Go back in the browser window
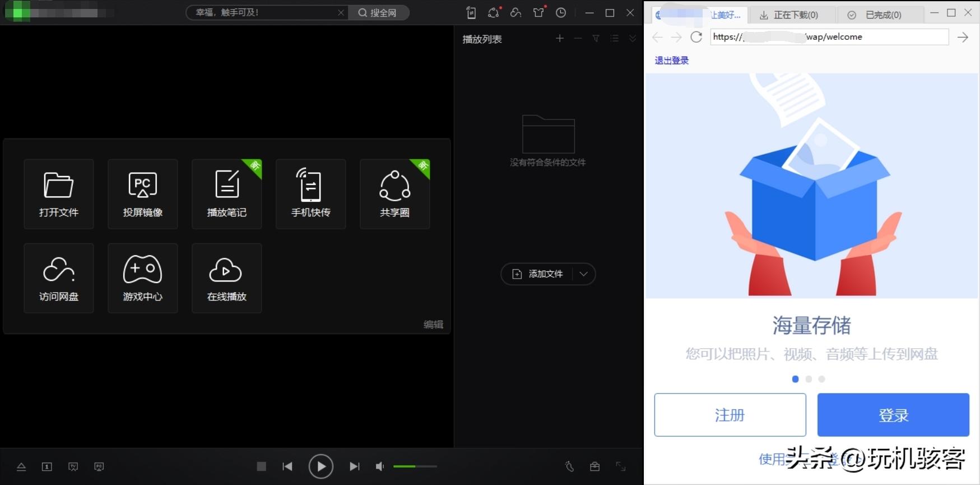The image size is (980, 485). click(658, 37)
